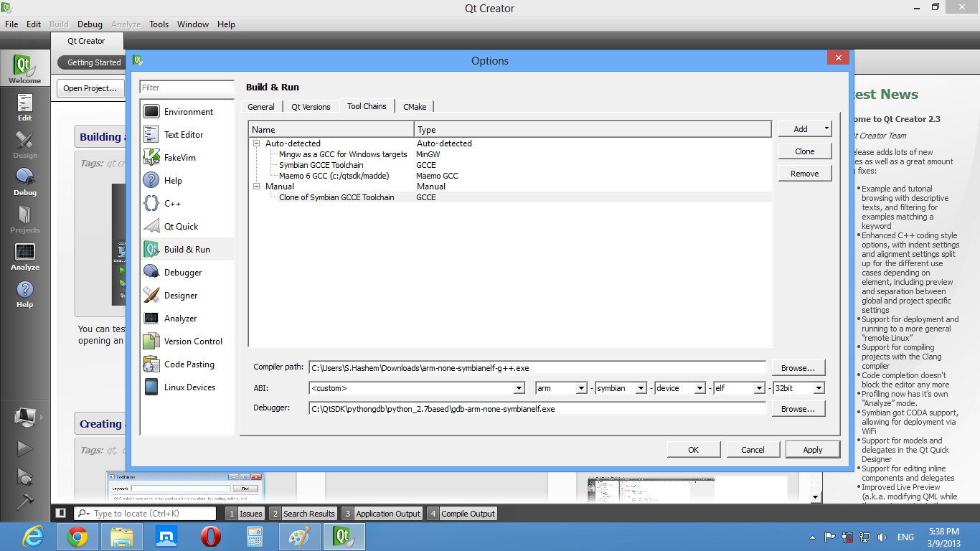Click the Clone tool chain button
The image size is (980, 551).
coord(804,151)
